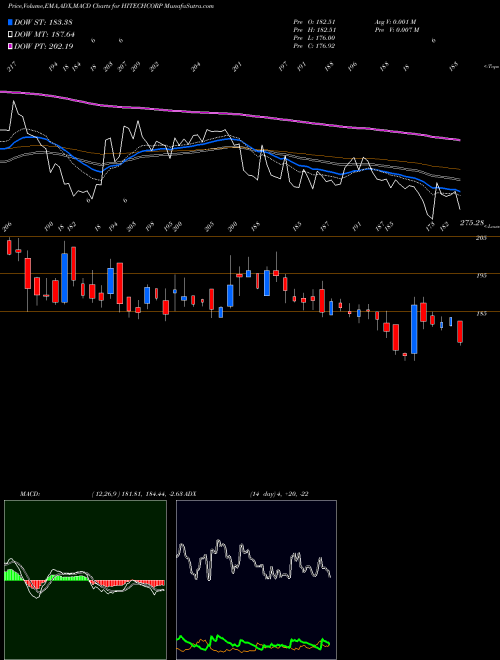Screen dimensions: 500x660
Task: Click the magenta long-term average line
Action: click(230, 113)
